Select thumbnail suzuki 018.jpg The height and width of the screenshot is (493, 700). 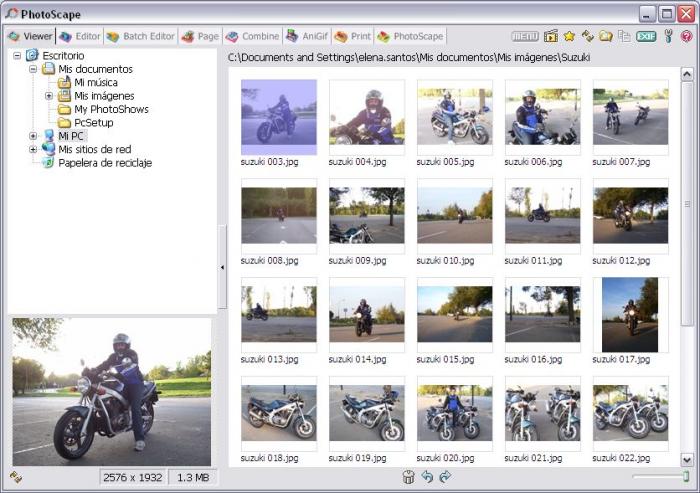279,414
